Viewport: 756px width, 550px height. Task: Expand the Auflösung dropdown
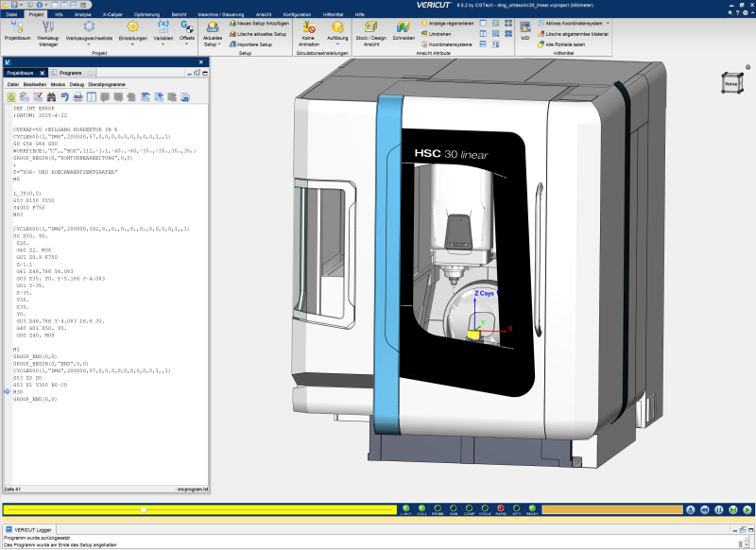tap(337, 44)
